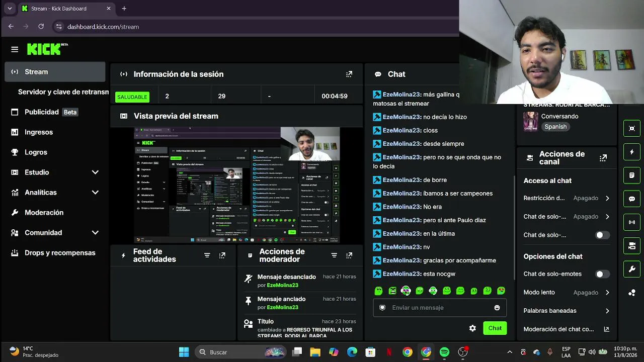
Task: Open the browser tab list dropdown arrow
Action: [x=9, y=9]
